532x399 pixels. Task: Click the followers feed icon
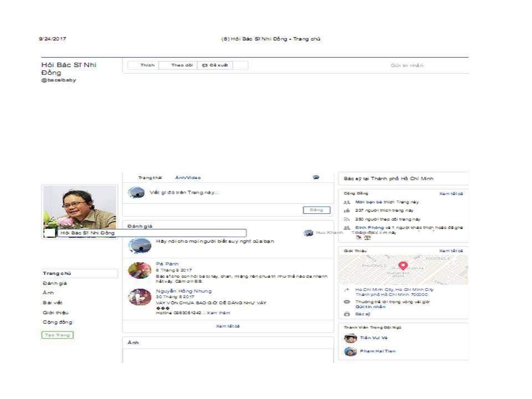(x=347, y=219)
